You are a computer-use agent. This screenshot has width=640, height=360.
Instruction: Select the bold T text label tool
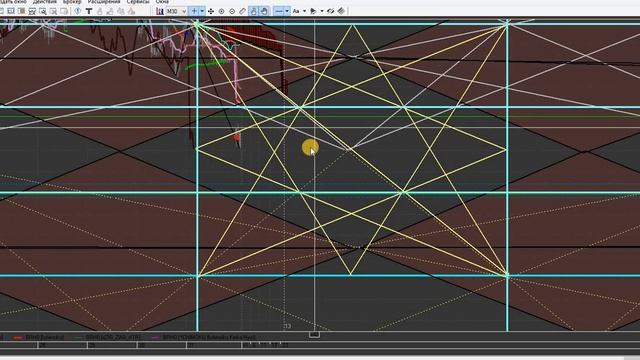[89, 11]
